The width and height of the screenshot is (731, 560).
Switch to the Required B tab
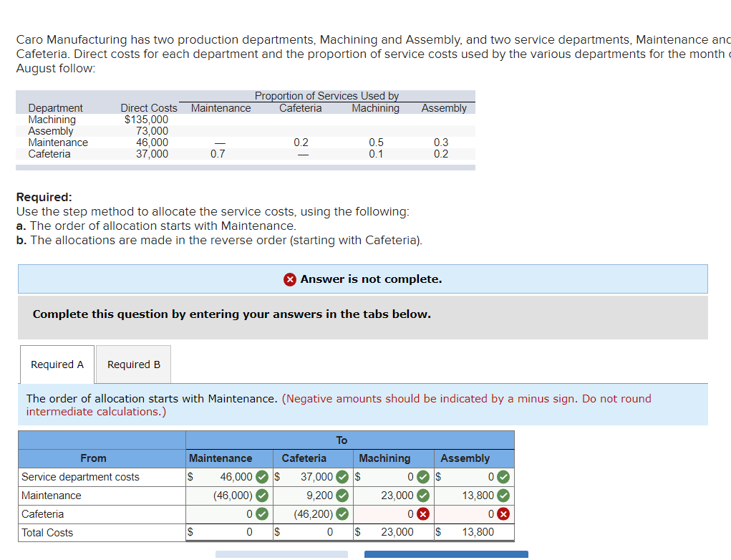coord(132,364)
